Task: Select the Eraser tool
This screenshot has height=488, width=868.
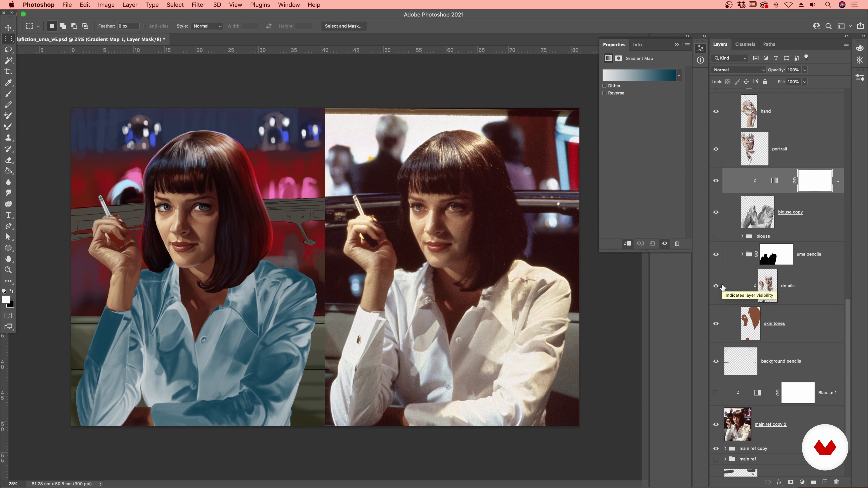Action: pos(8,160)
